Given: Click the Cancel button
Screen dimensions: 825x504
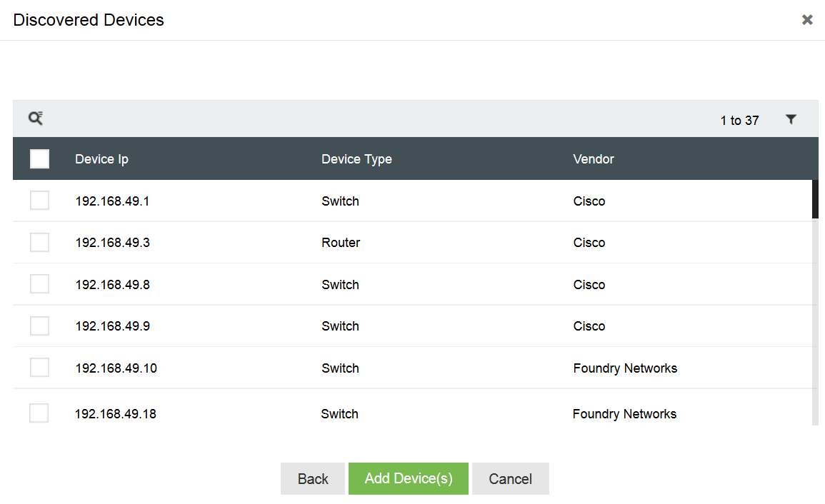Looking at the screenshot, I should 511,479.
